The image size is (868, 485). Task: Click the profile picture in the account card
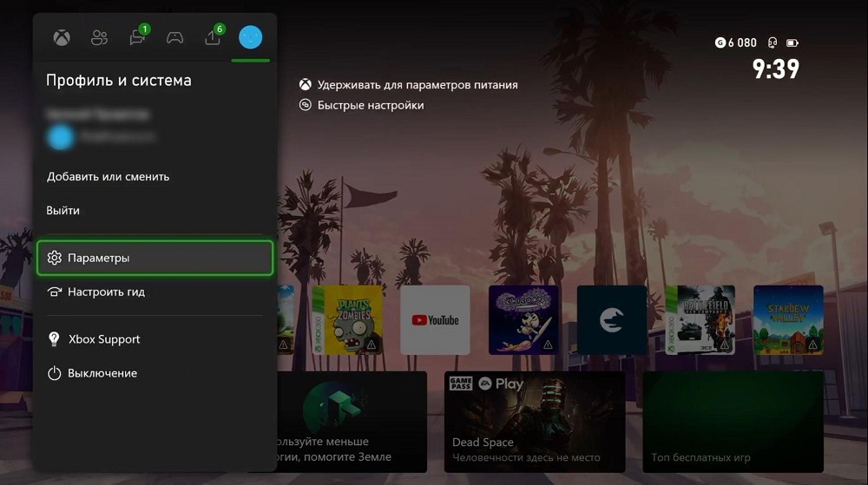pyautogui.click(x=60, y=136)
